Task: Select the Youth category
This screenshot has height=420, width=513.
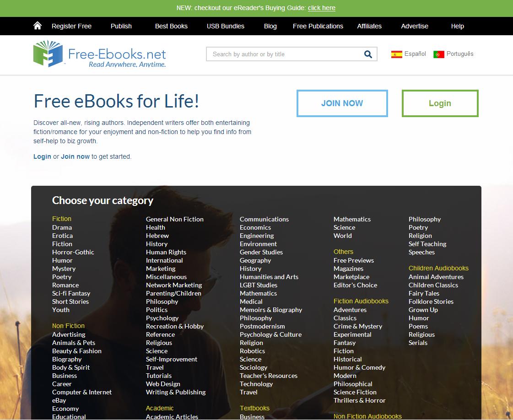Action: [x=60, y=310]
